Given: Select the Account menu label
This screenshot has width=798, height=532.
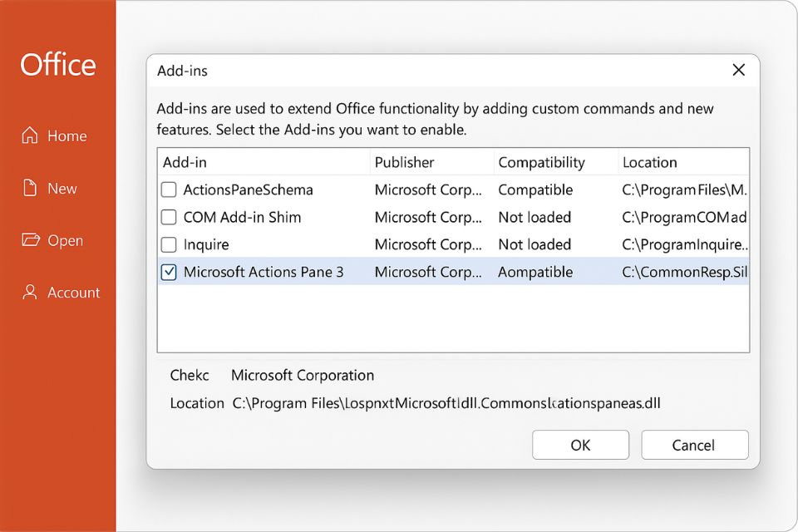Looking at the screenshot, I should point(73,293).
